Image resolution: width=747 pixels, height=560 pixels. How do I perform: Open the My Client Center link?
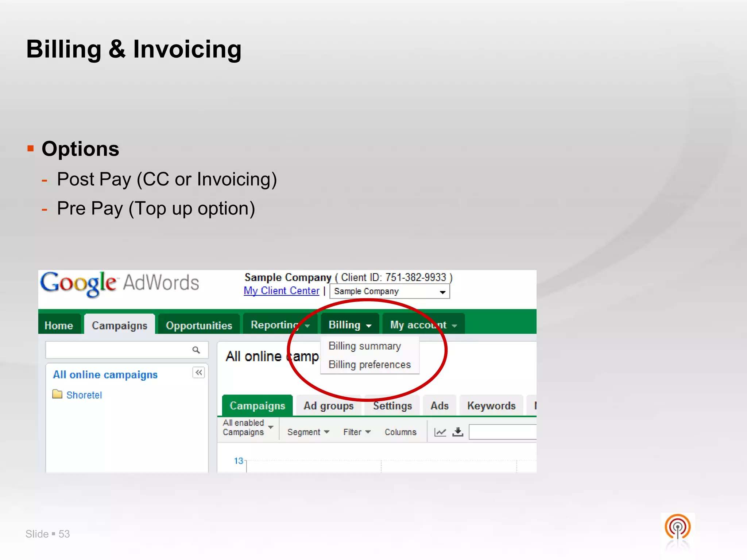click(x=282, y=291)
